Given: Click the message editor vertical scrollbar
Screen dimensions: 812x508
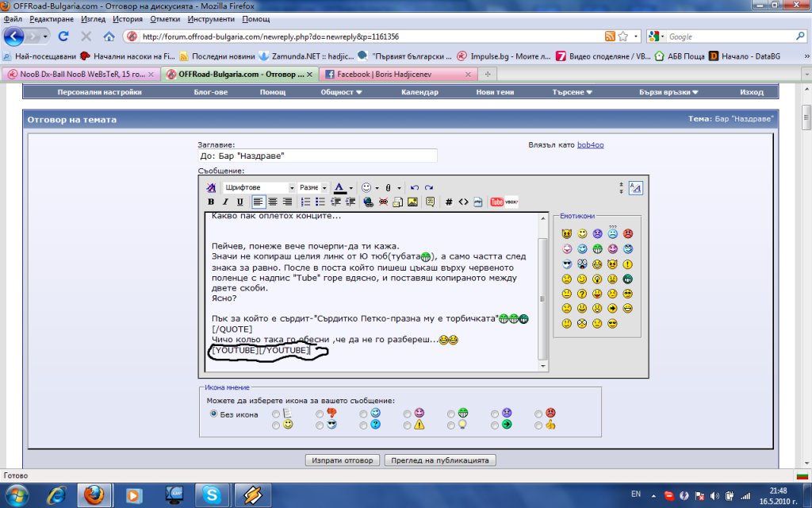Looking at the screenshot, I should coord(542,292).
